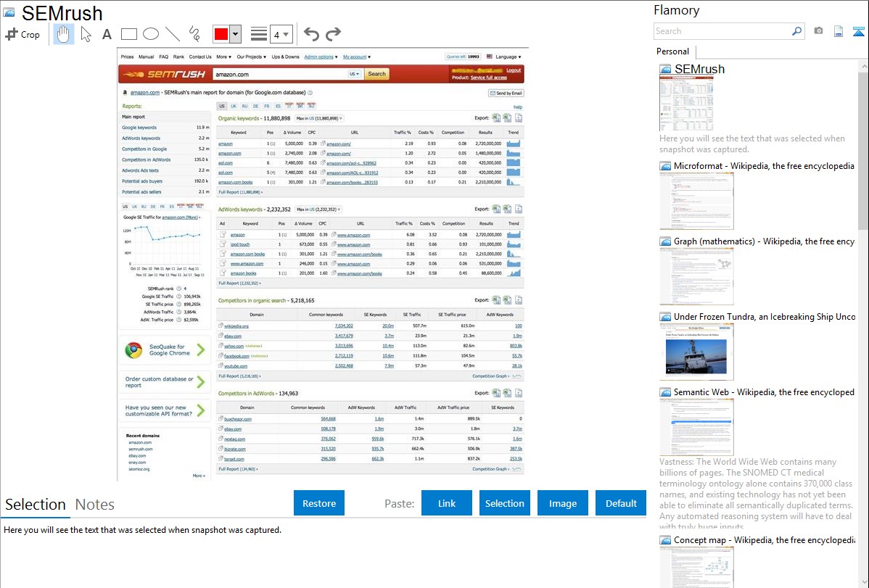Click the document page icon
The height and width of the screenshot is (588, 869).
coord(839,31)
